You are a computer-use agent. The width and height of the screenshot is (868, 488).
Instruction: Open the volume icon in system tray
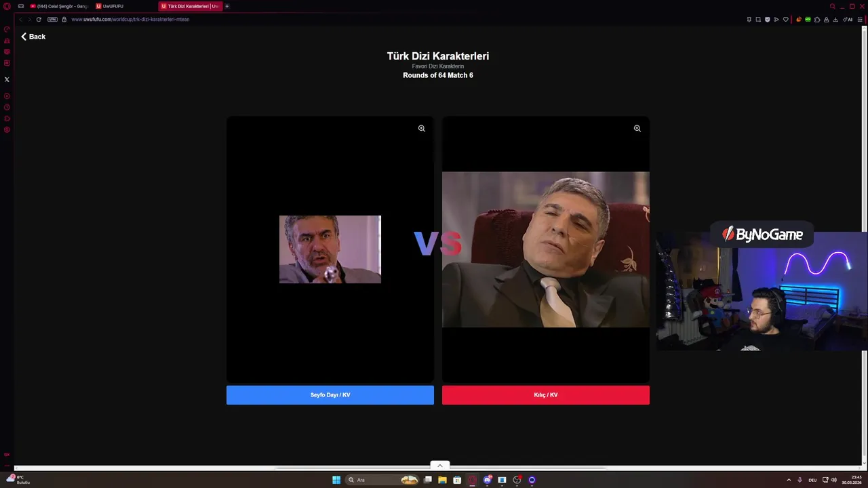(833, 480)
